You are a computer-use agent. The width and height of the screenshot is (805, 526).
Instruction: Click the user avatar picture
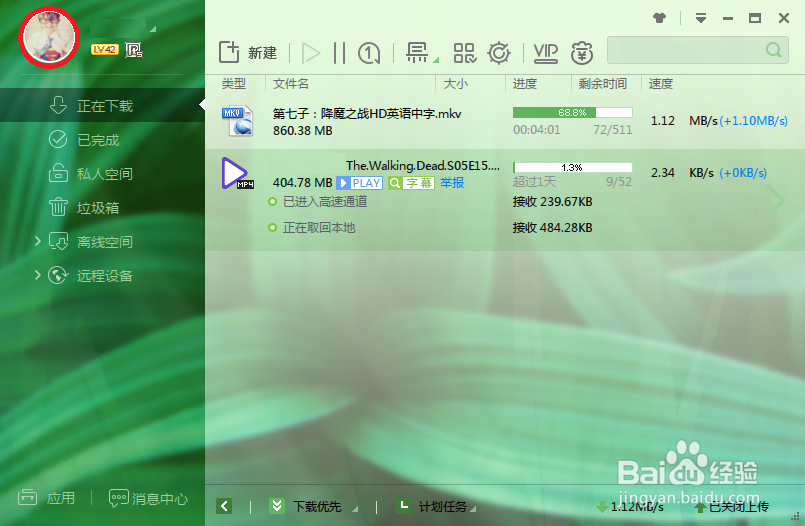pyautogui.click(x=49, y=37)
